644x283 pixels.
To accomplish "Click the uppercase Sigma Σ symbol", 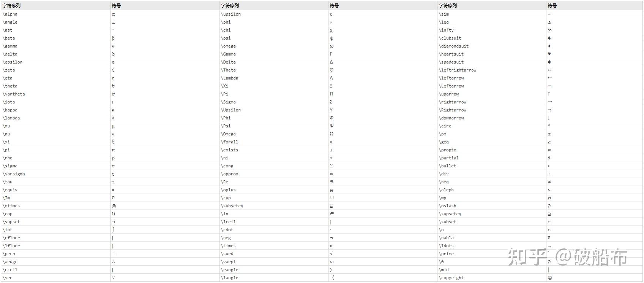I will pyautogui.click(x=331, y=102).
